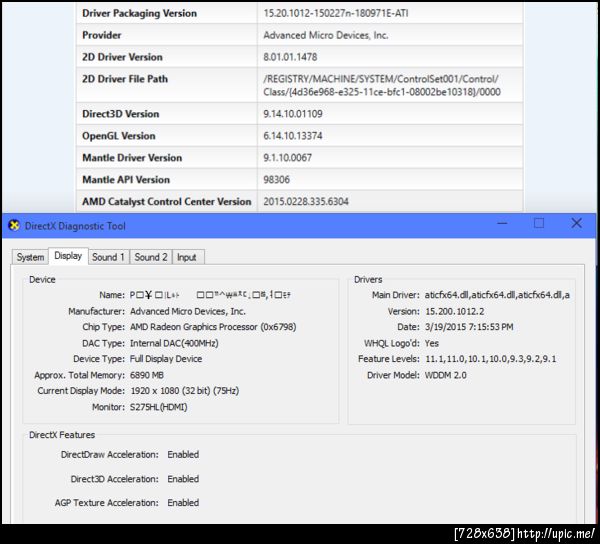Screen dimensions: 600x544
Task: Click the Feature Levels value starting with 11.1
Action: (491, 359)
